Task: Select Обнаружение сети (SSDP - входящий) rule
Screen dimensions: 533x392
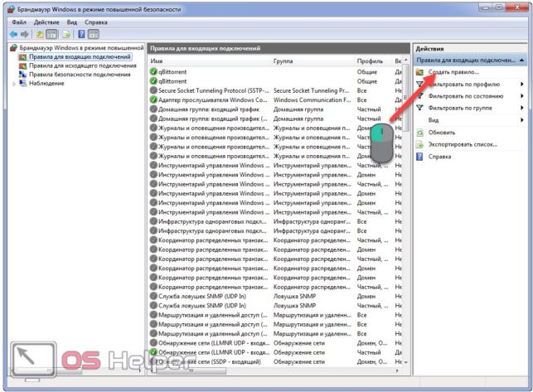Action: (275, 361)
